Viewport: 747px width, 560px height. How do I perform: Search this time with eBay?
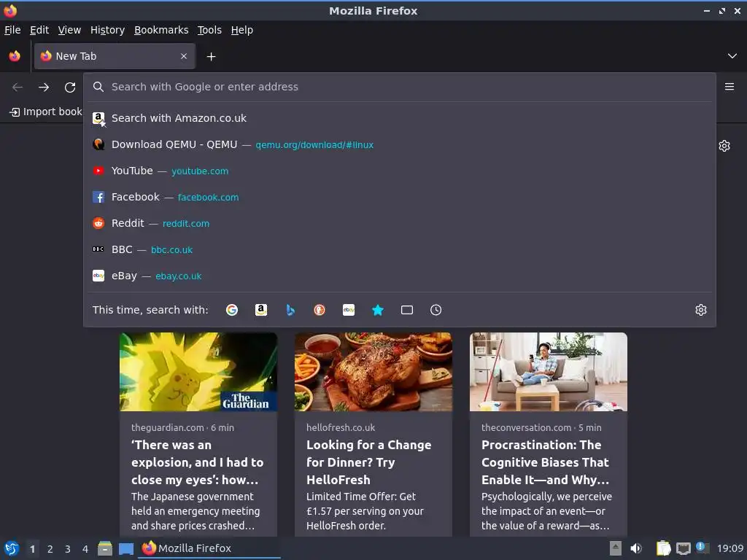pyautogui.click(x=349, y=310)
